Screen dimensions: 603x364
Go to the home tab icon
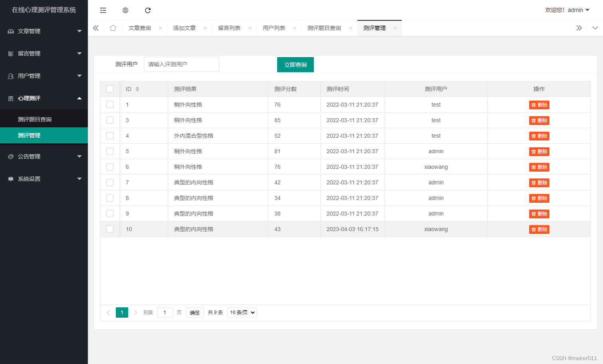(x=113, y=28)
